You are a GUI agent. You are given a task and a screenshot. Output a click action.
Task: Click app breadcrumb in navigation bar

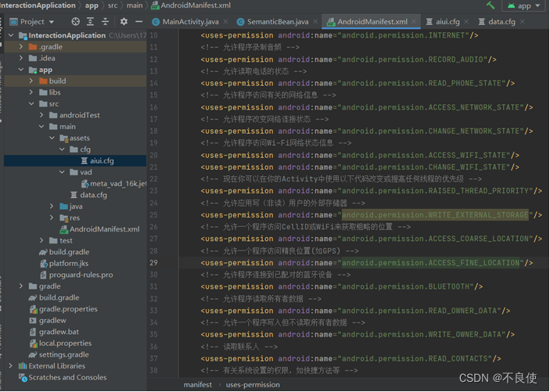coord(92,5)
